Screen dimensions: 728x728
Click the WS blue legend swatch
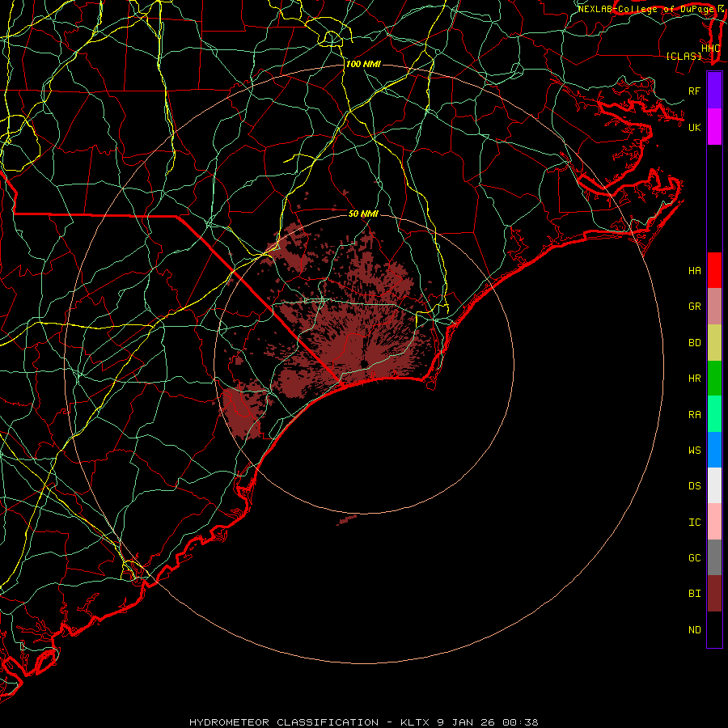[714, 450]
